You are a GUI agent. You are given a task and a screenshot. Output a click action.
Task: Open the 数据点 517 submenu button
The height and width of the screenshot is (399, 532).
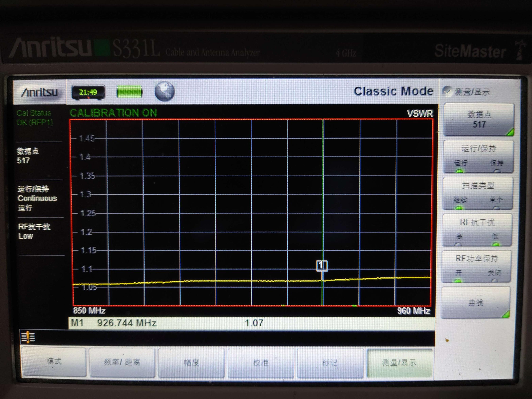click(x=479, y=120)
